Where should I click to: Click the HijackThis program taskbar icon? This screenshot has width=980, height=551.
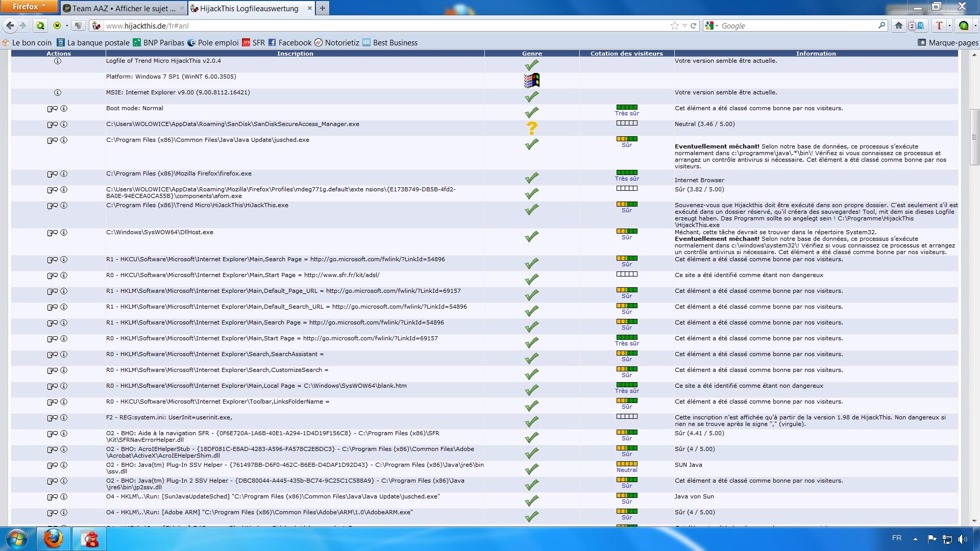pyautogui.click(x=90, y=539)
